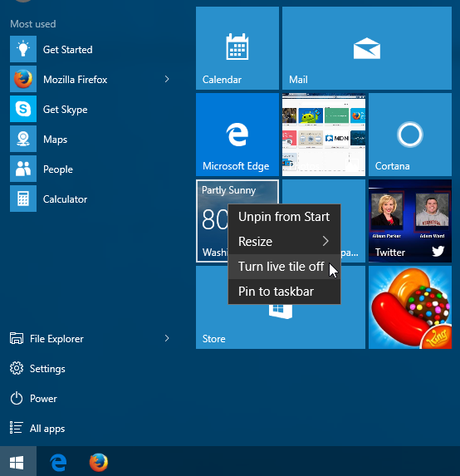Show All apps list
This screenshot has width=460, height=476.
pos(37,429)
